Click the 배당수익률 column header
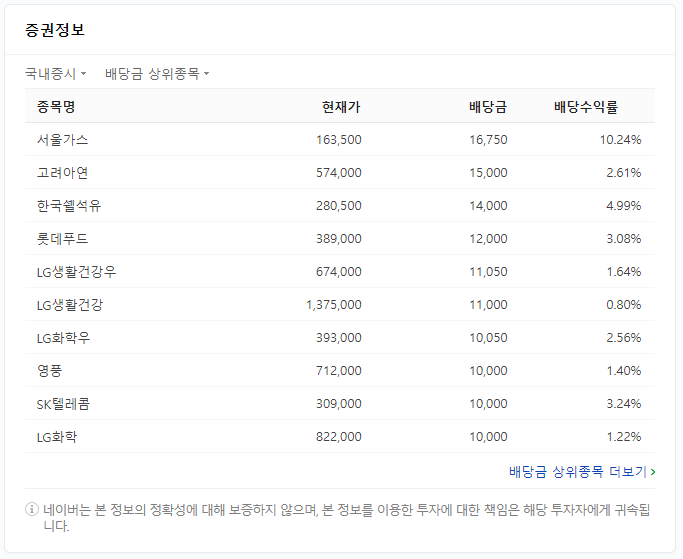Image resolution: width=683 pixels, height=559 pixels. pos(586,107)
